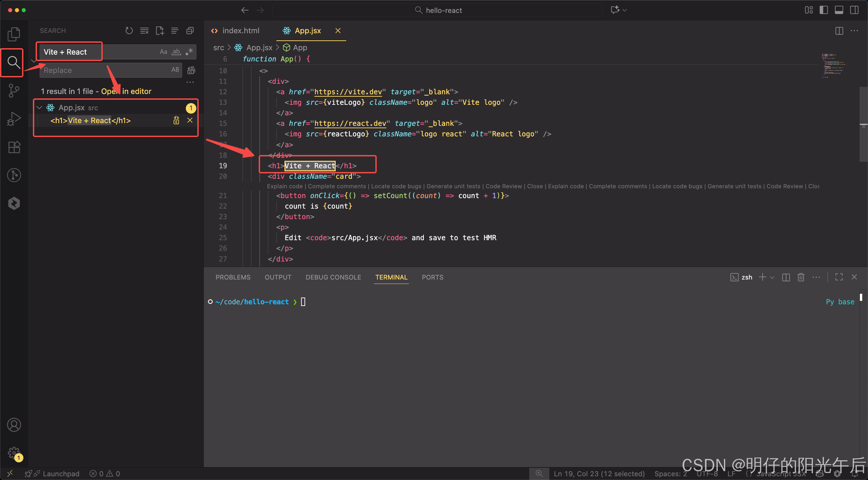Switch to the PROBLEMS panel tab

tap(233, 277)
